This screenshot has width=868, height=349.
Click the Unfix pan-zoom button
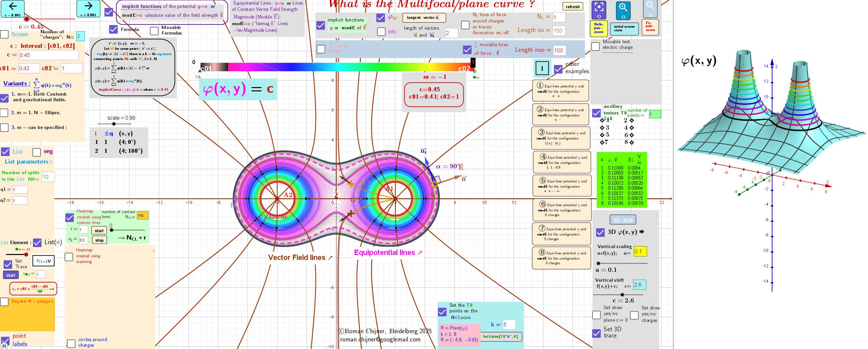(x=598, y=28)
